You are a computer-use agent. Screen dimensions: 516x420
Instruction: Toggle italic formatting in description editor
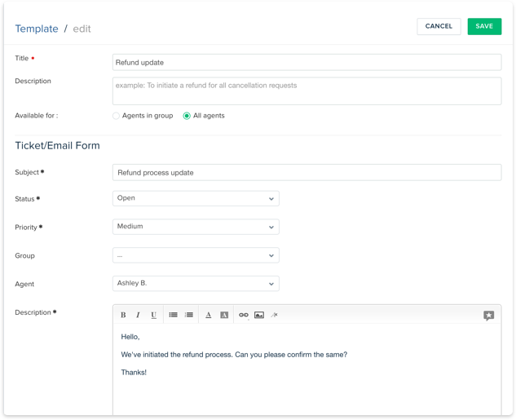(138, 315)
